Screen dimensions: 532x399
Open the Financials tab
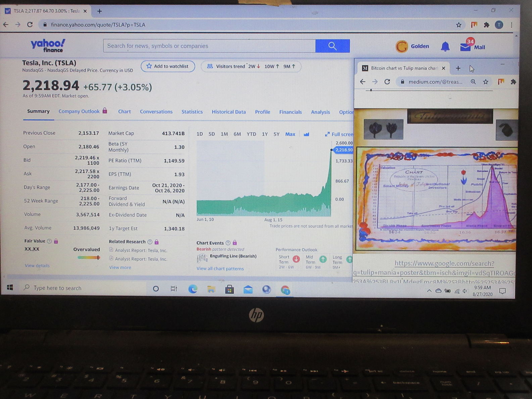coord(290,112)
